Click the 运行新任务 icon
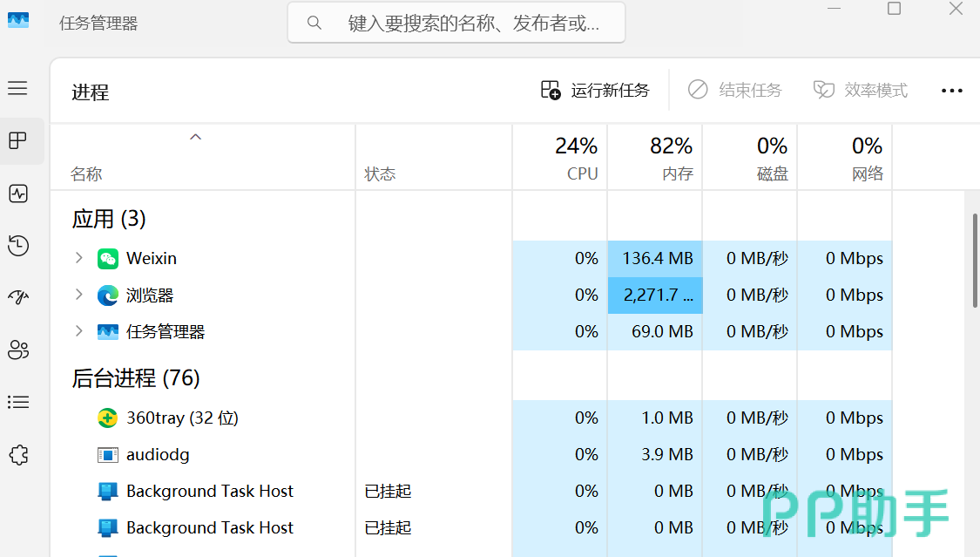Viewport: 980px width, 557px height. (551, 90)
